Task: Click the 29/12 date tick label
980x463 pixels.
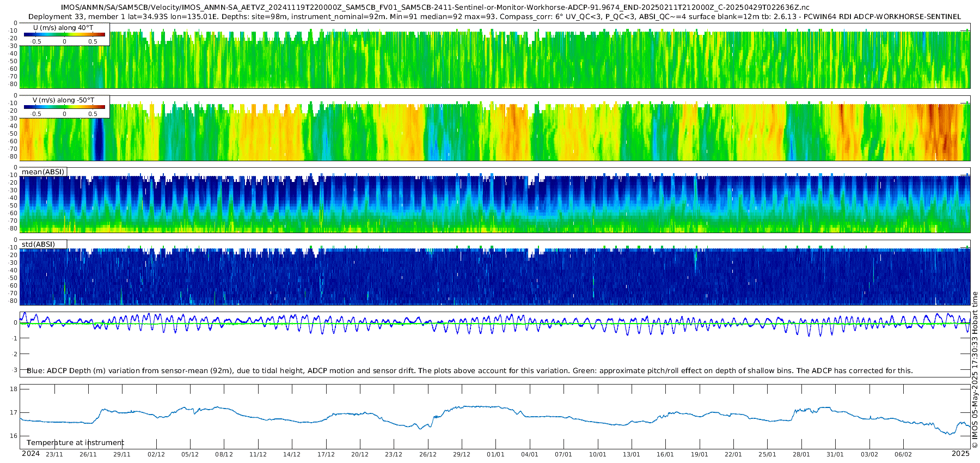Action: tap(462, 454)
